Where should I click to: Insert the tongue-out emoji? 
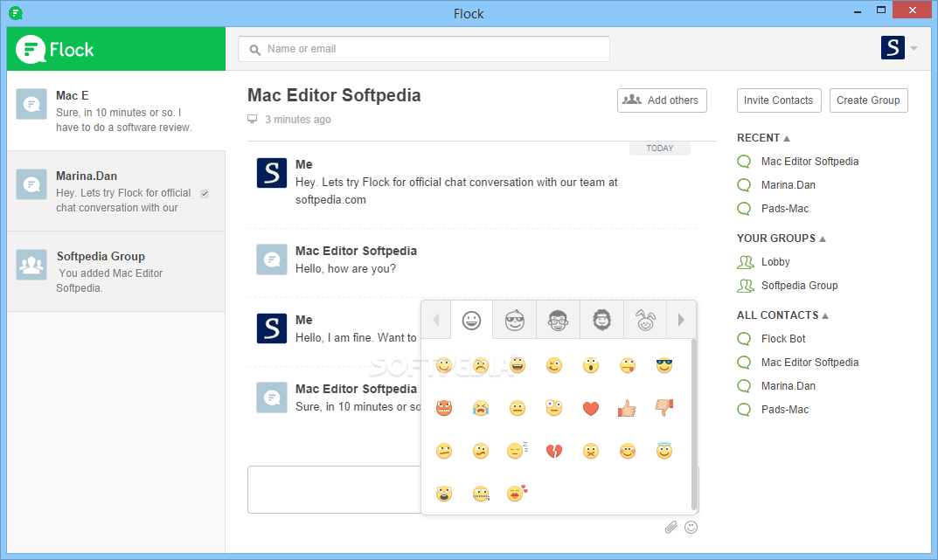pyautogui.click(x=627, y=365)
